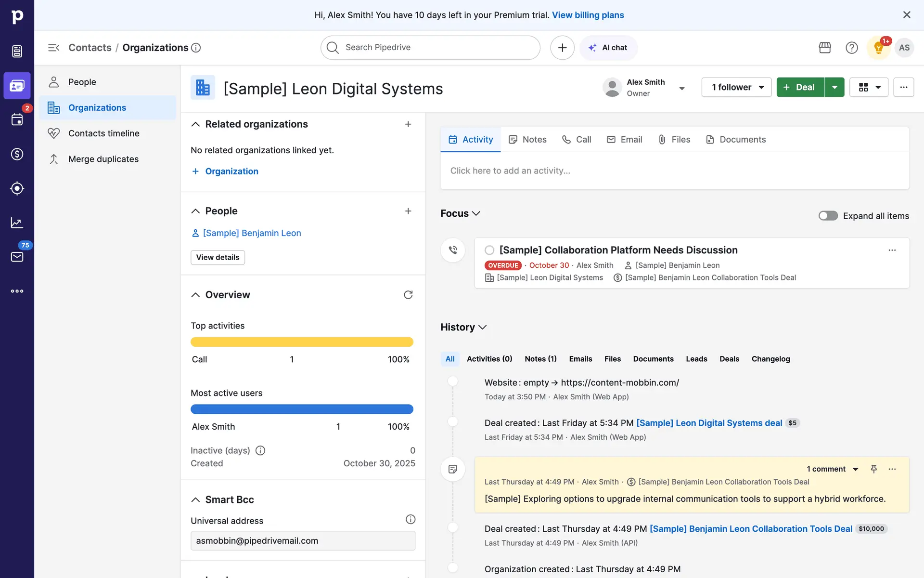
Task: Click the View details button
Action: (218, 257)
